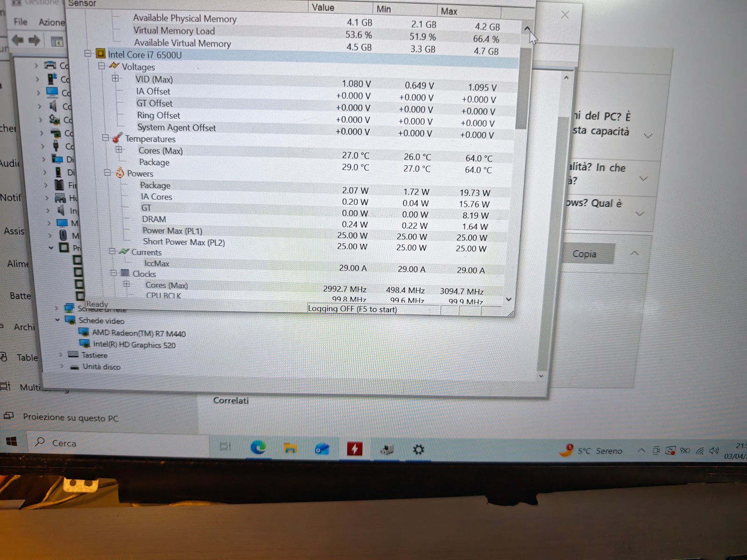The height and width of the screenshot is (560, 747).
Task: Open Task View from the taskbar
Action: pyautogui.click(x=226, y=447)
